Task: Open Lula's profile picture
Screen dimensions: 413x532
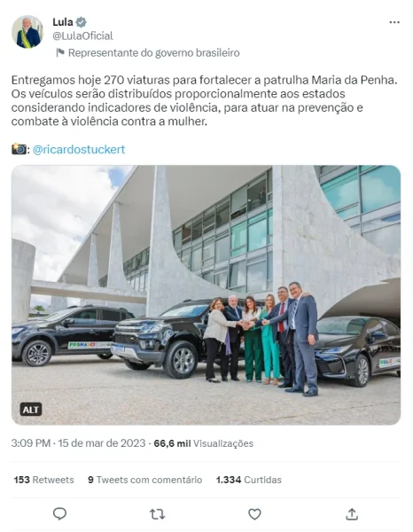Action: point(27,32)
